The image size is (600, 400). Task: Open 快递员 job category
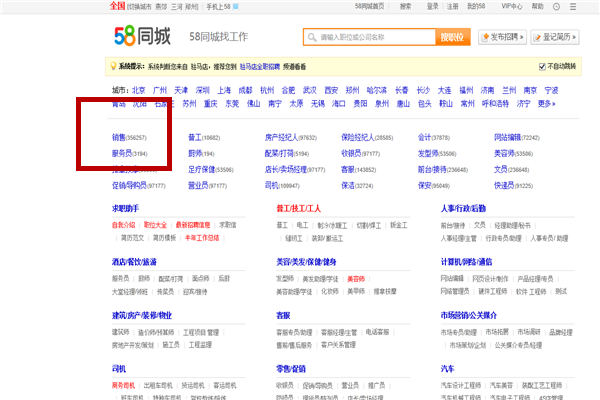(514, 186)
